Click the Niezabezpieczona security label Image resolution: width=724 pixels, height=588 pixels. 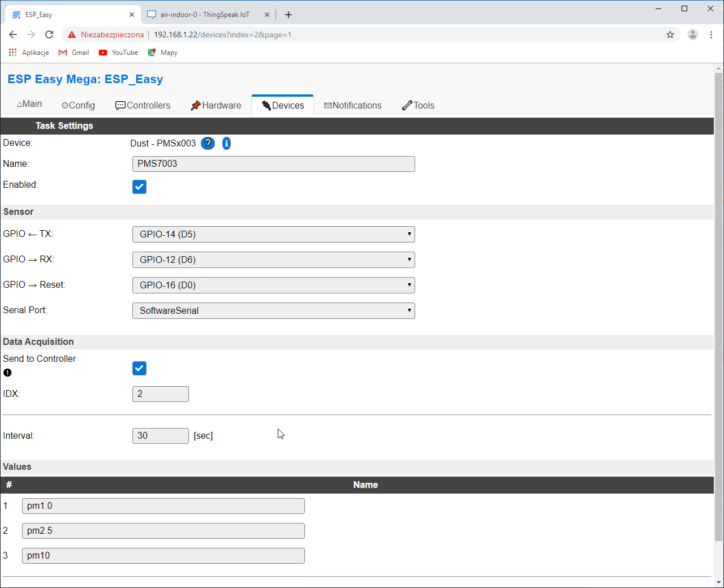[112, 34]
